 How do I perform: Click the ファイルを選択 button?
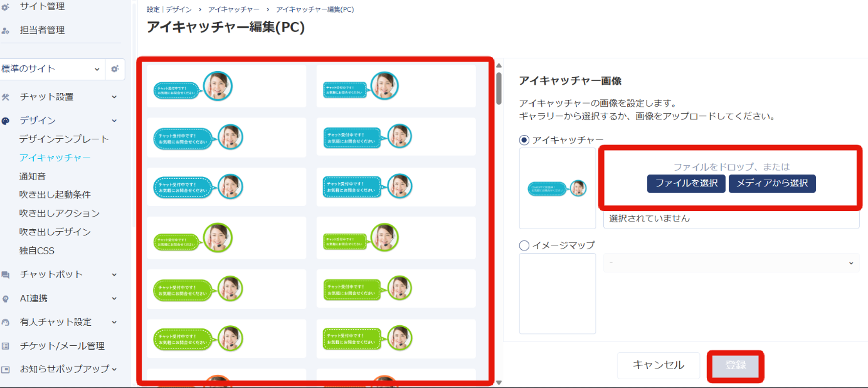686,184
